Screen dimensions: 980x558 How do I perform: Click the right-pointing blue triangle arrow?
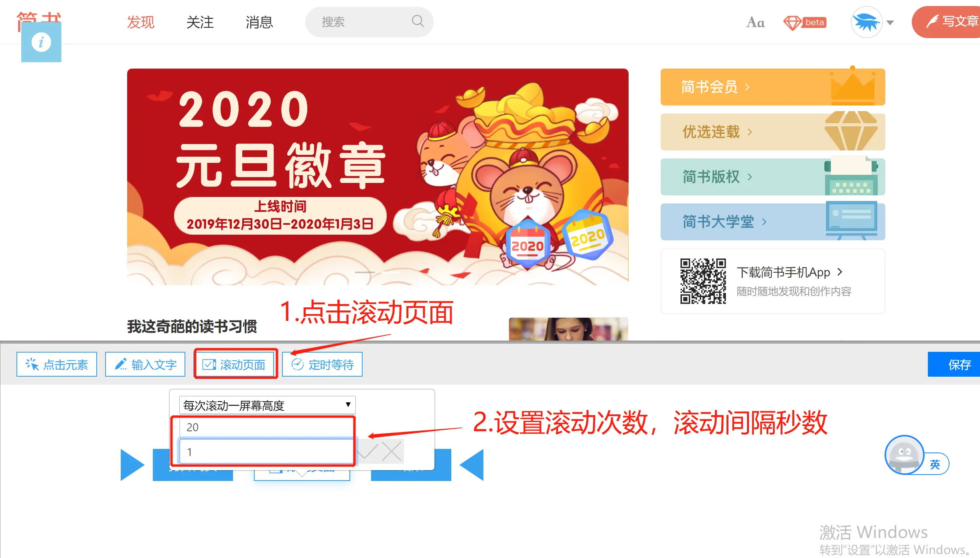coord(132,465)
